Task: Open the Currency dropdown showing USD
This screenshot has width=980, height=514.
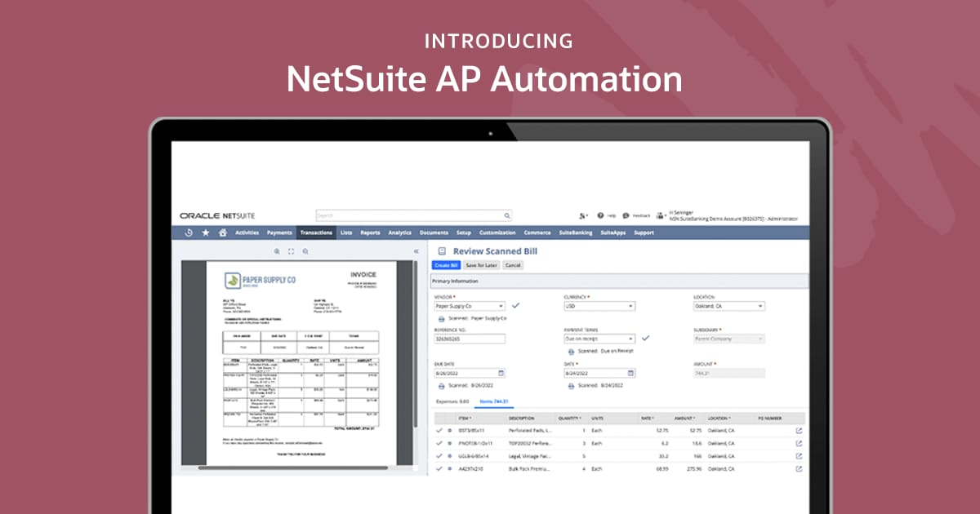Action: 630,306
